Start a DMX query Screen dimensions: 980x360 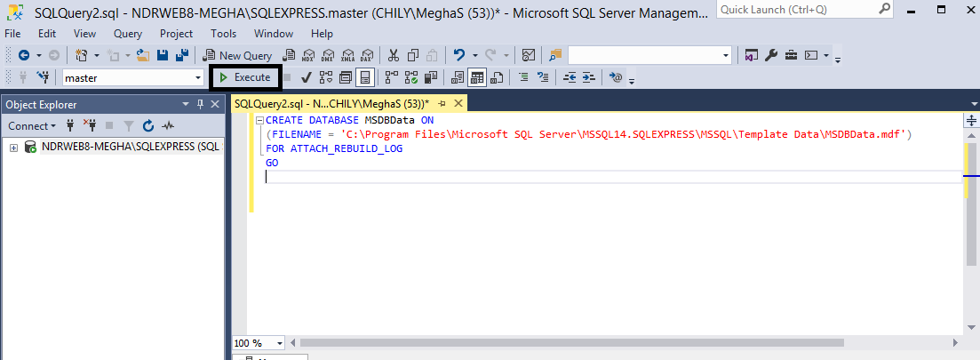(328, 56)
